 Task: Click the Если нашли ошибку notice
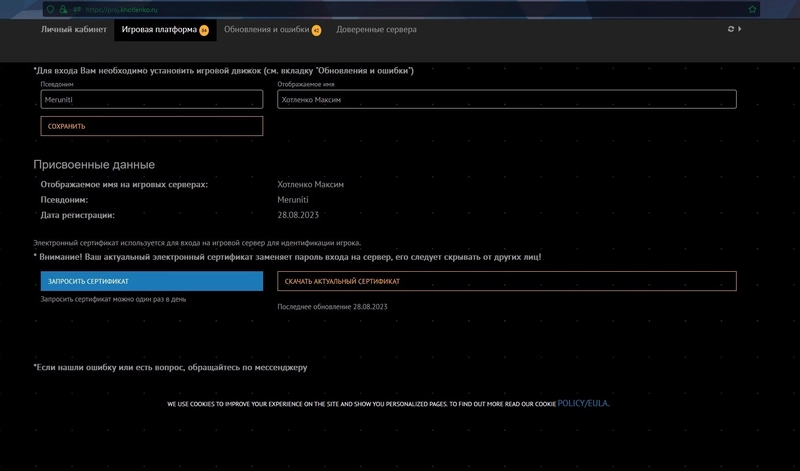point(170,367)
